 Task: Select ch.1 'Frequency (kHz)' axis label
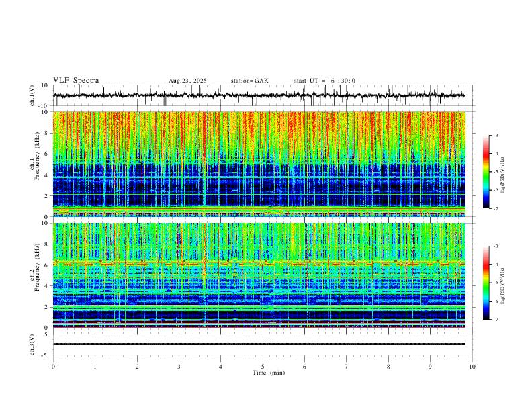coord(37,156)
